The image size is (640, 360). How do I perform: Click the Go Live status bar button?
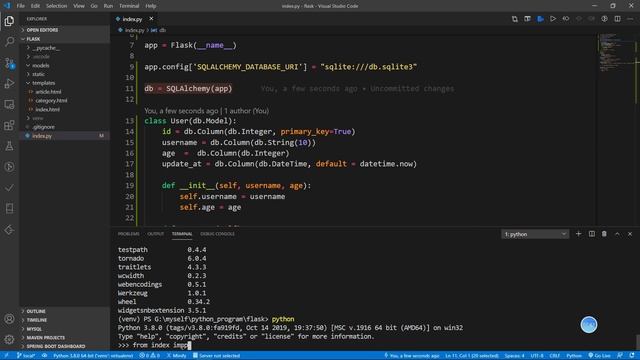coord(599,356)
